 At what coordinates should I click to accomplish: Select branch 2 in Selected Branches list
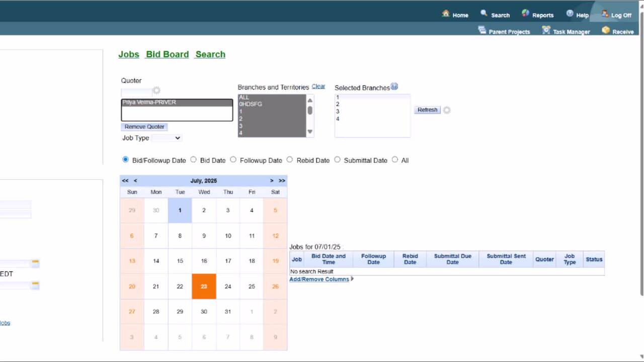click(372, 104)
